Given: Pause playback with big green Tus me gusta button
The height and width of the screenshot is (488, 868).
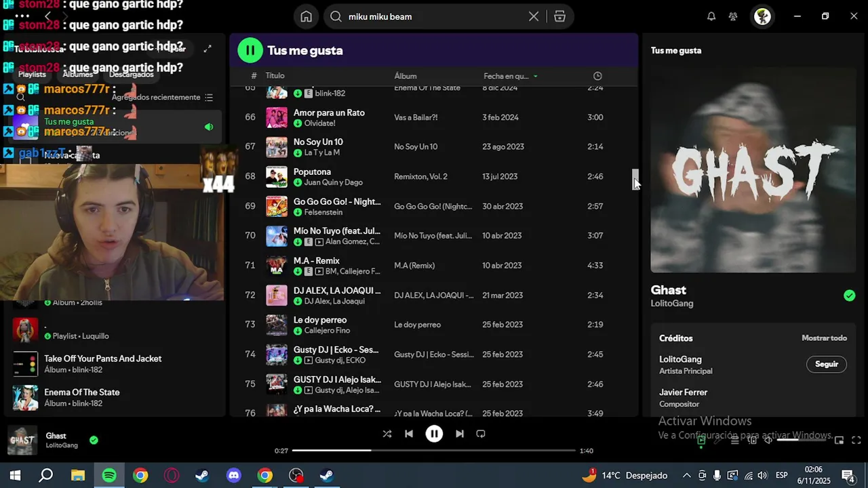Looking at the screenshot, I should [x=250, y=49].
